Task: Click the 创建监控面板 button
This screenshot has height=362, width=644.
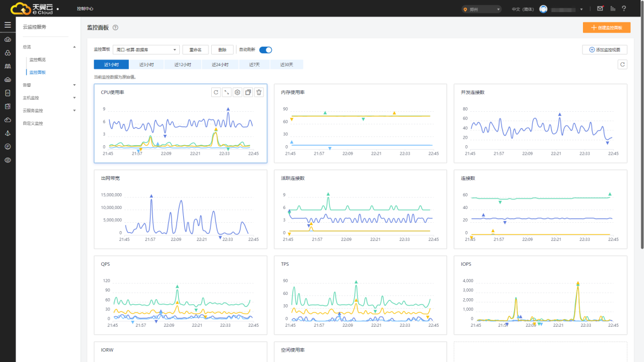Action: click(x=607, y=28)
